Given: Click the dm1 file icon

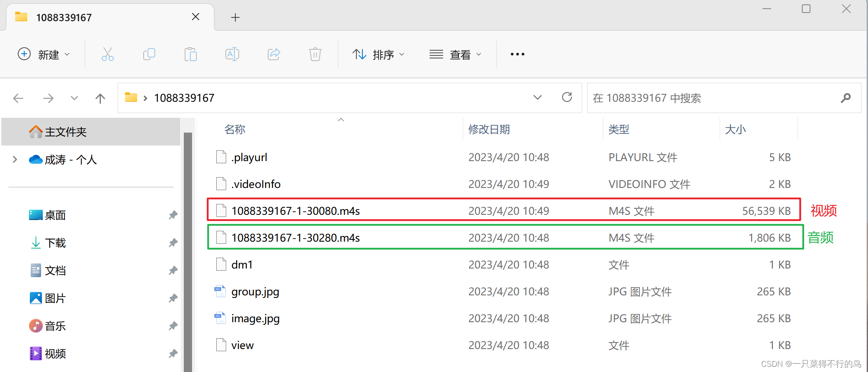Looking at the screenshot, I should (221, 265).
